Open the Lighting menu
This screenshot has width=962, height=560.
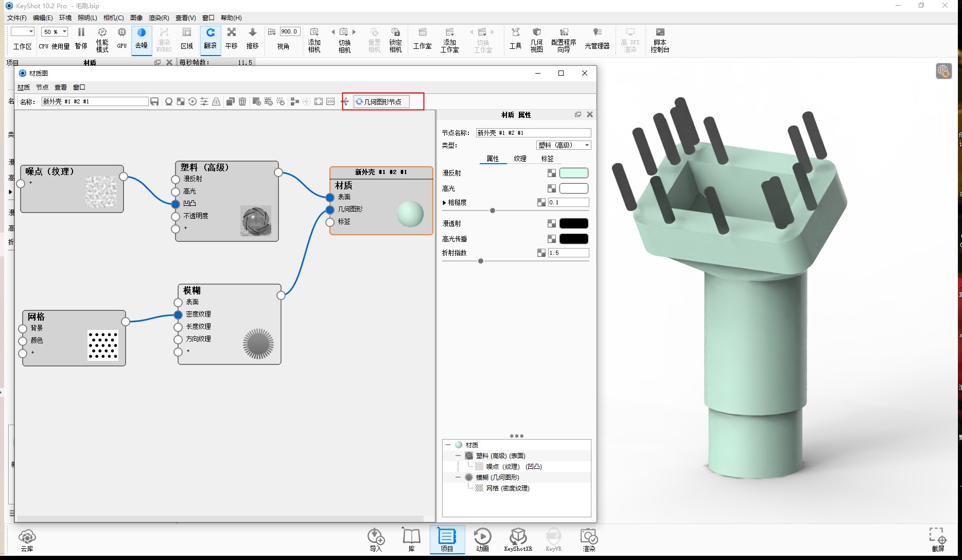coord(87,18)
